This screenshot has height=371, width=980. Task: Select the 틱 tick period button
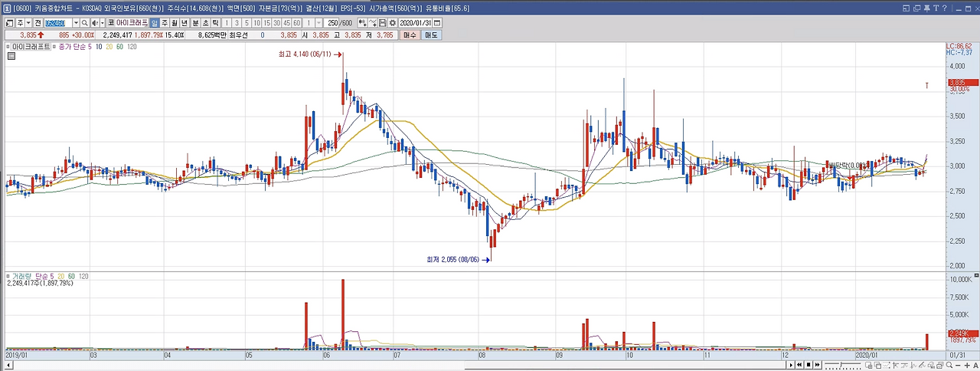click(215, 23)
